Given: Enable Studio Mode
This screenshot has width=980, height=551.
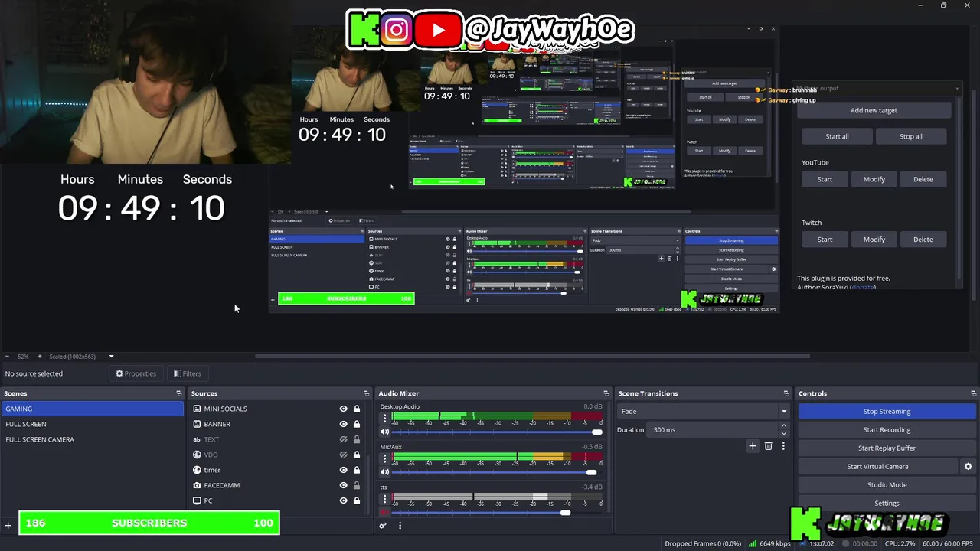Looking at the screenshot, I should click(887, 484).
